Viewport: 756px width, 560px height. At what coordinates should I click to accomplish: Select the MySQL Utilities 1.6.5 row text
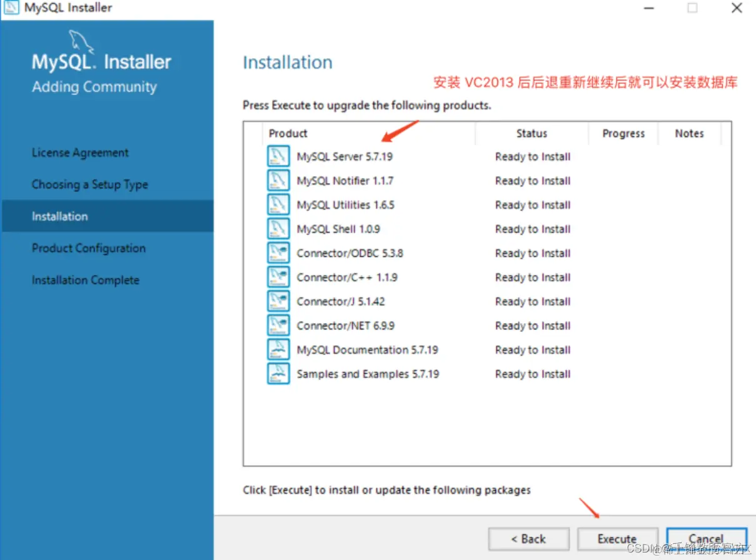[x=346, y=205]
